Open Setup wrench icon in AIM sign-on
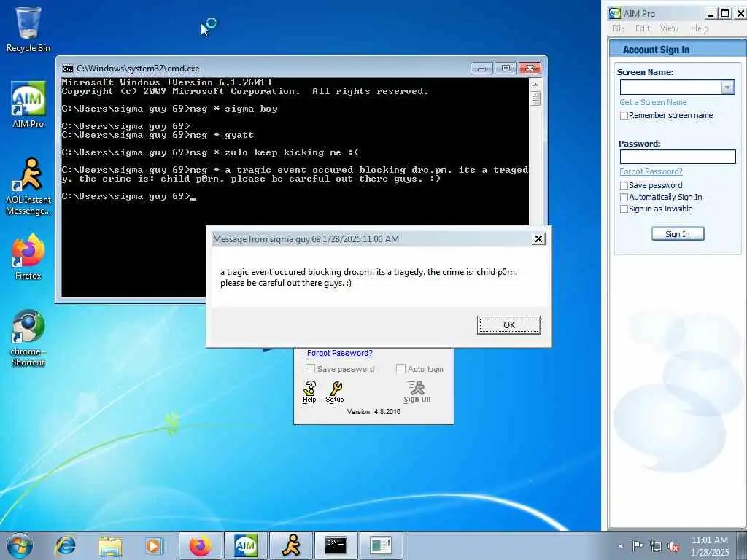747x560 pixels. pyautogui.click(x=335, y=392)
